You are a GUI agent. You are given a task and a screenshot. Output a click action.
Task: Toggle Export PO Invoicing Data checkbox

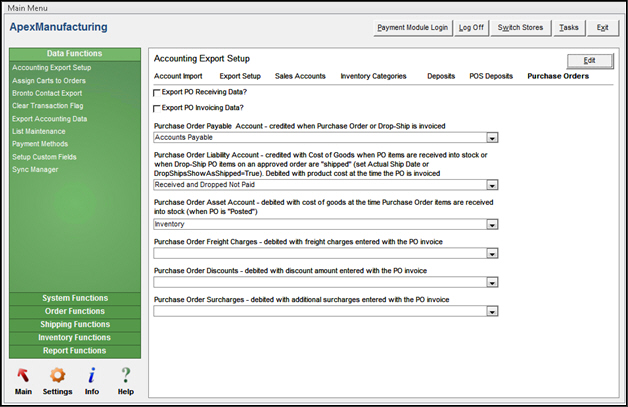click(x=157, y=107)
